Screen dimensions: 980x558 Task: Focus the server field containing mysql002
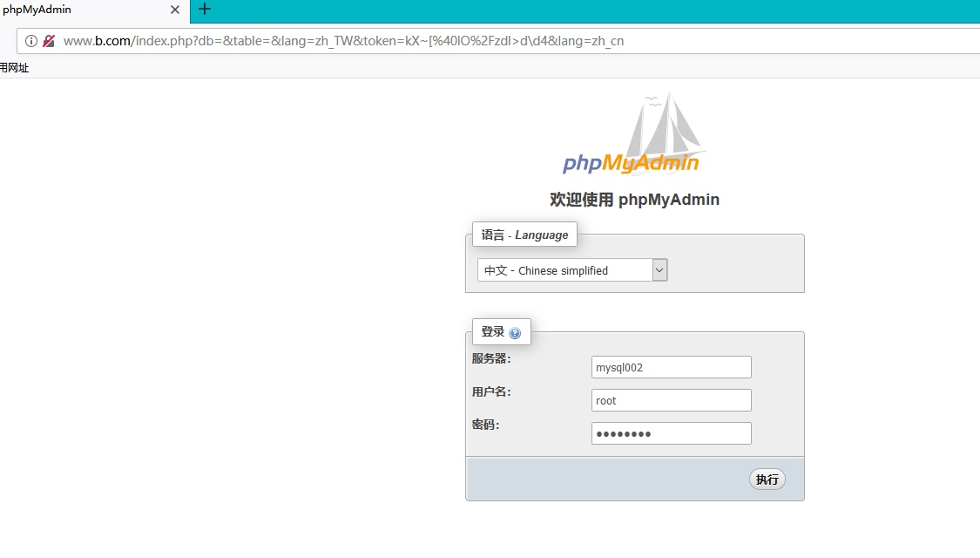672,367
